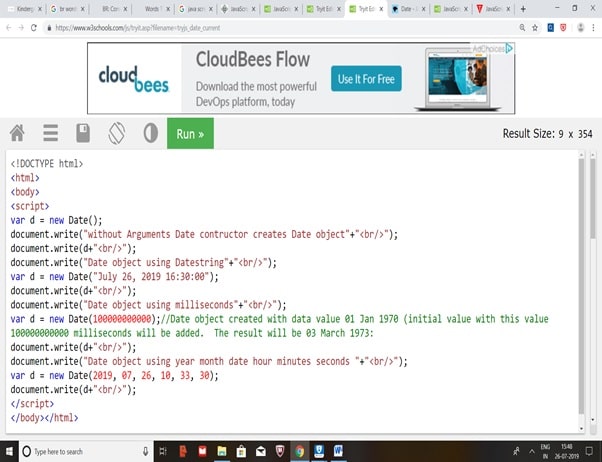Open the blue square browser extension icon

551,28
